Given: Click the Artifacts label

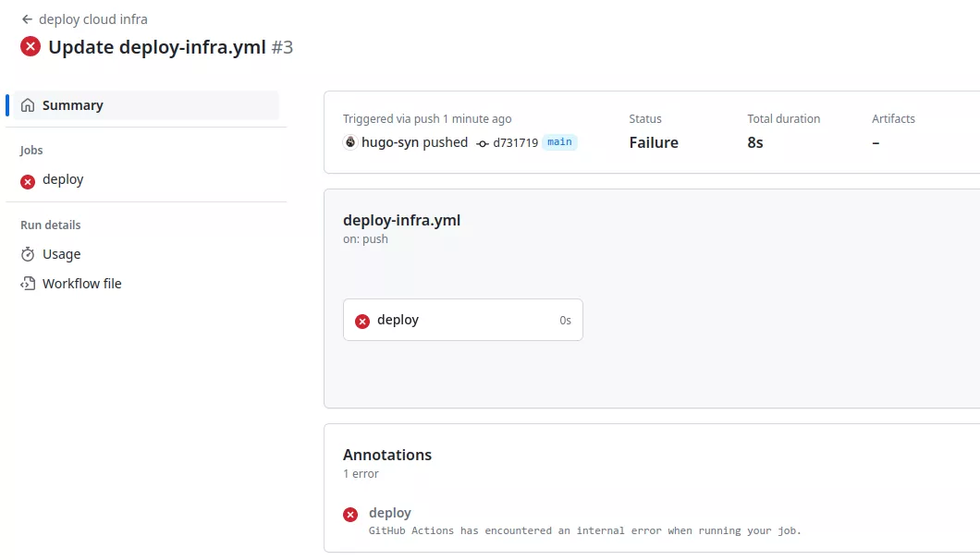Looking at the screenshot, I should pos(893,119).
